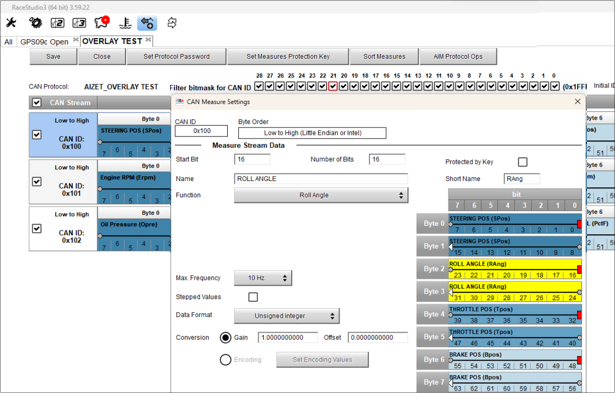Image resolution: width=615 pixels, height=393 pixels.
Task: Toggle filter bitmask bit 21 checkbox
Action: click(333, 86)
